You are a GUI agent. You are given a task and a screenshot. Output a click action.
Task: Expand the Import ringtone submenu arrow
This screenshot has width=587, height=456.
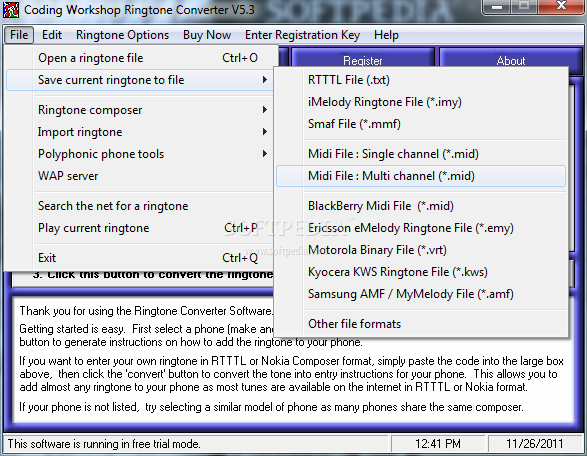265,132
